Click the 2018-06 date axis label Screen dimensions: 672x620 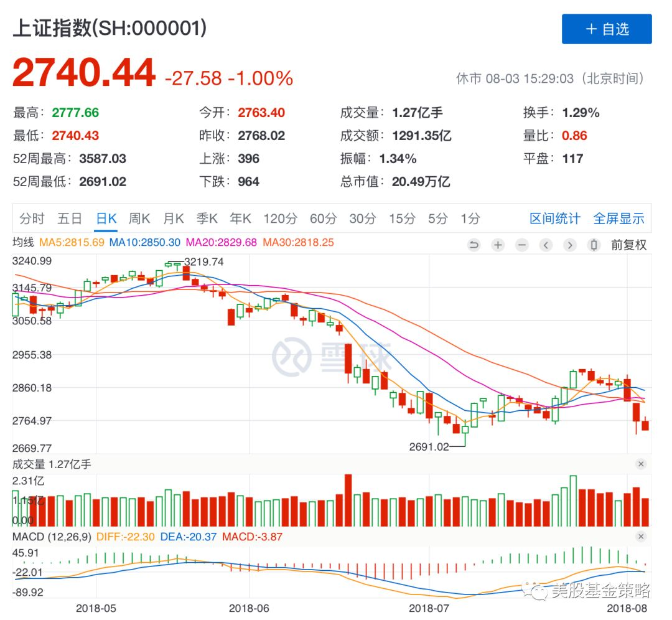(249, 608)
